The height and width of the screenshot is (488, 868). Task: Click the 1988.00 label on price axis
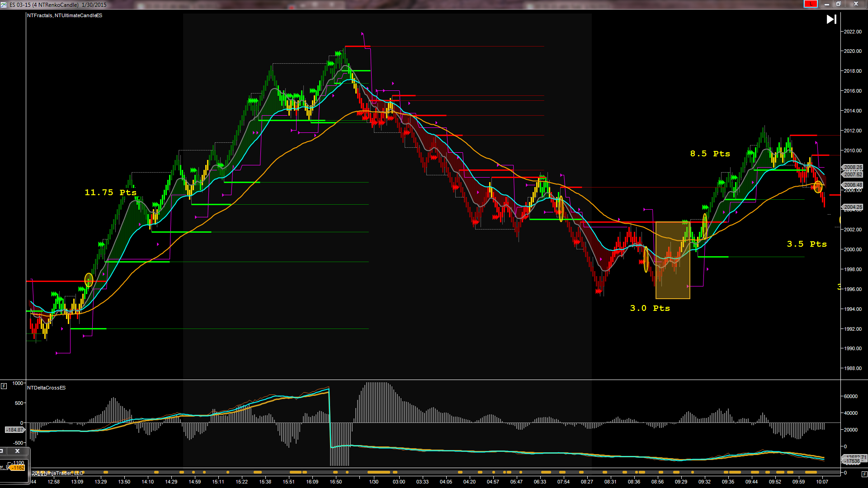click(x=853, y=368)
